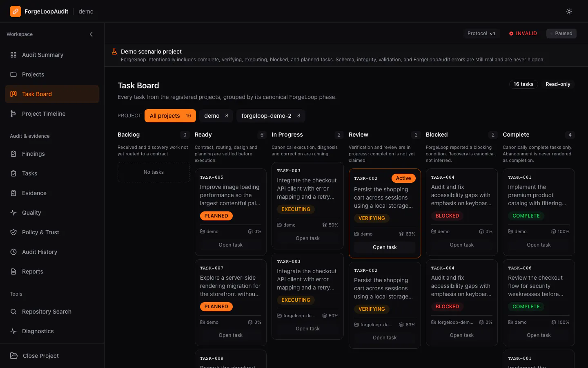Click the Repository Search magnifier icon
This screenshot has width=588, height=368.
tap(13, 312)
